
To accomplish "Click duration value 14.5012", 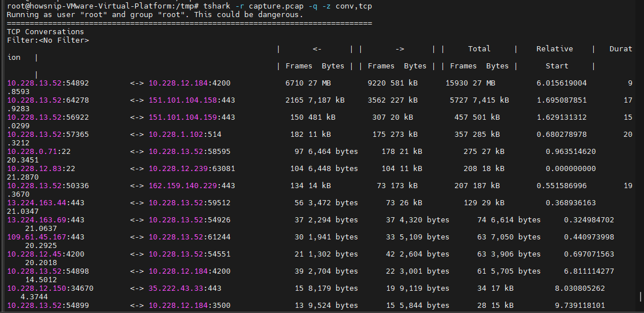I will 41,280.
